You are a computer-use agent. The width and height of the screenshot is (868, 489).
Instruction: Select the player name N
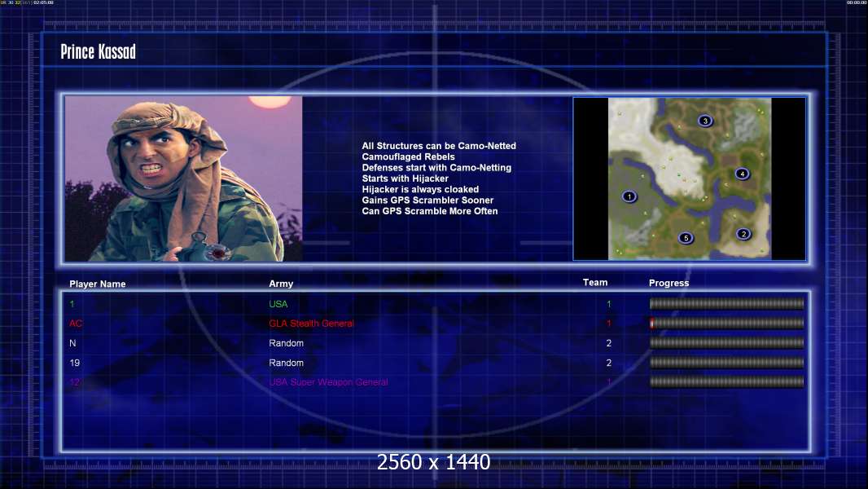pyautogui.click(x=72, y=343)
